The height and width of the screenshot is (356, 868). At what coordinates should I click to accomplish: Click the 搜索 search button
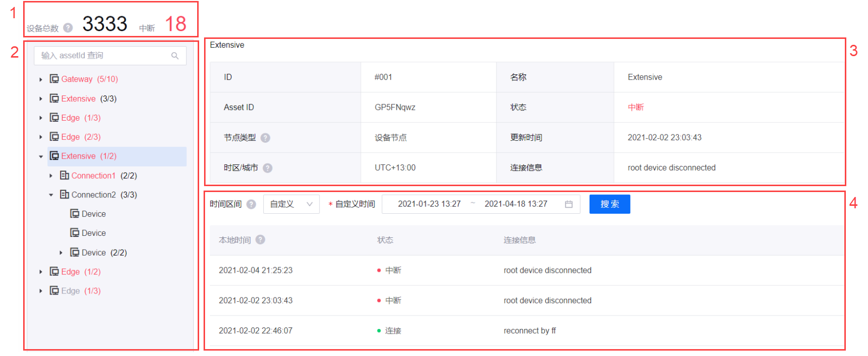pos(610,204)
